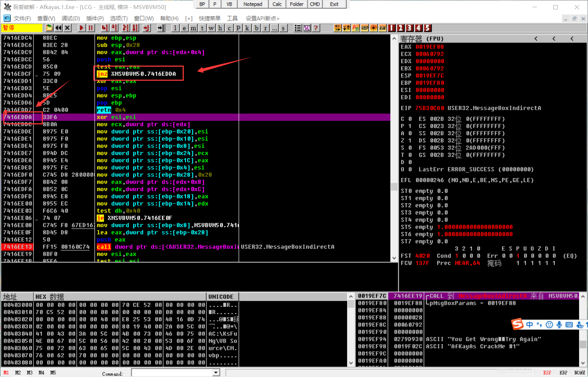Screen dimensions: 588x377
Task: Open Threads window with 't' button
Action: tap(202, 28)
